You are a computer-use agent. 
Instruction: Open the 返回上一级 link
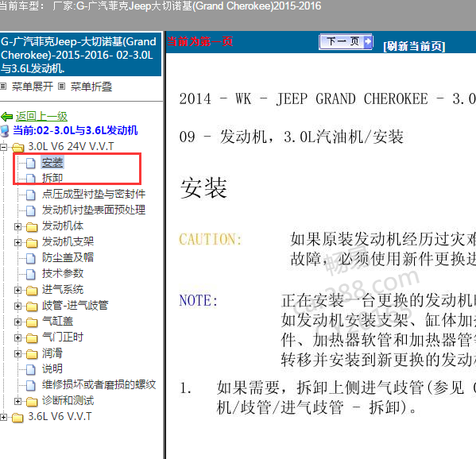point(41,117)
